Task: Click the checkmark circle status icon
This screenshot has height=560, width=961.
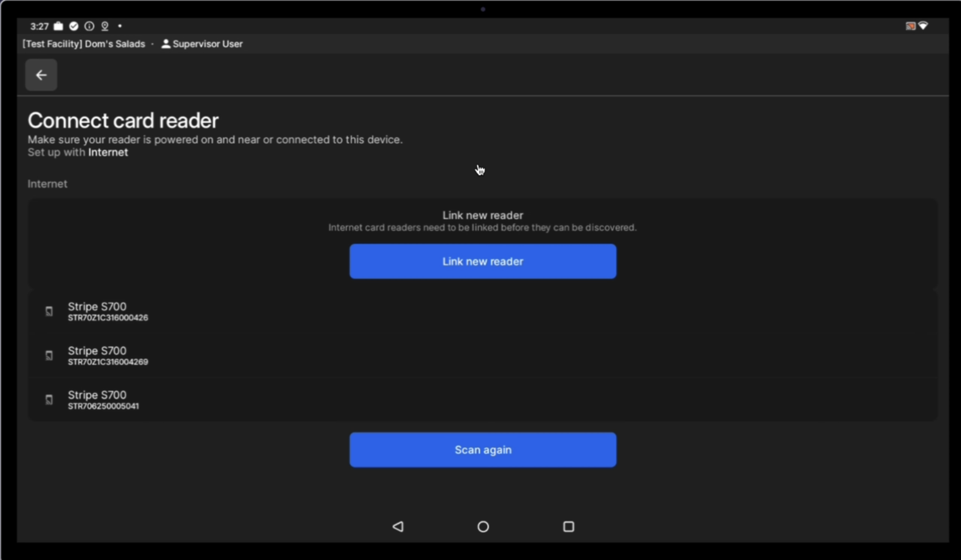Action: [x=74, y=26]
